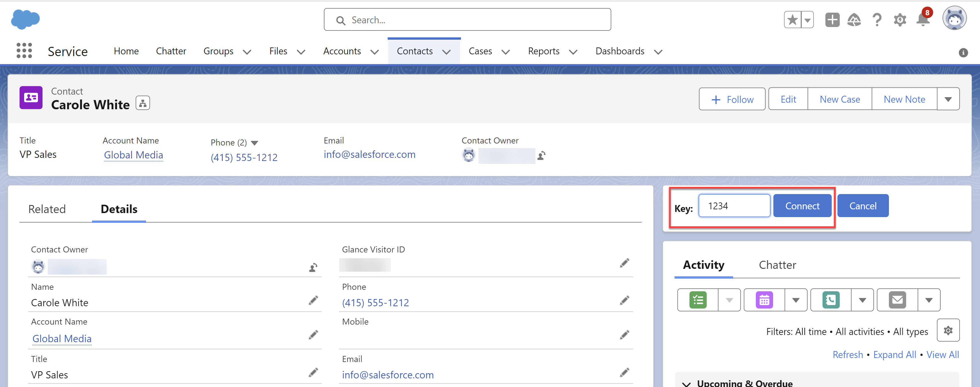Screen dimensions: 980x387
Task: Click the new event calendar icon
Action: tap(764, 300)
